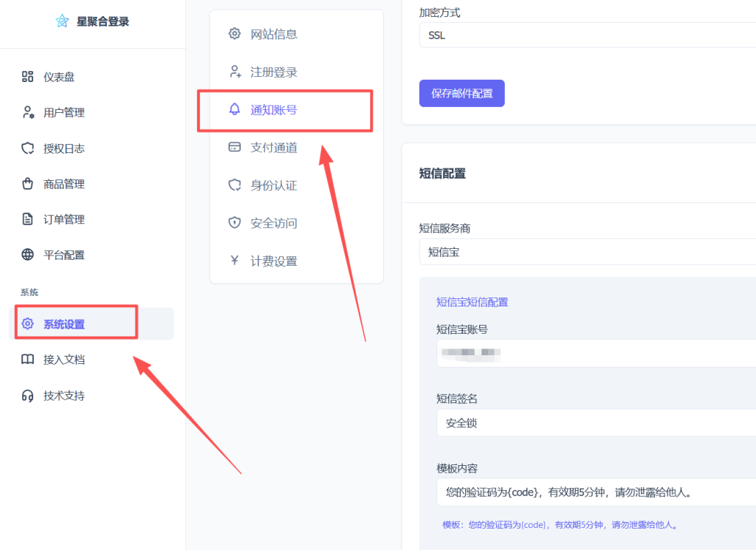
Task: Click the 短信签名 input field
Action: pos(595,423)
